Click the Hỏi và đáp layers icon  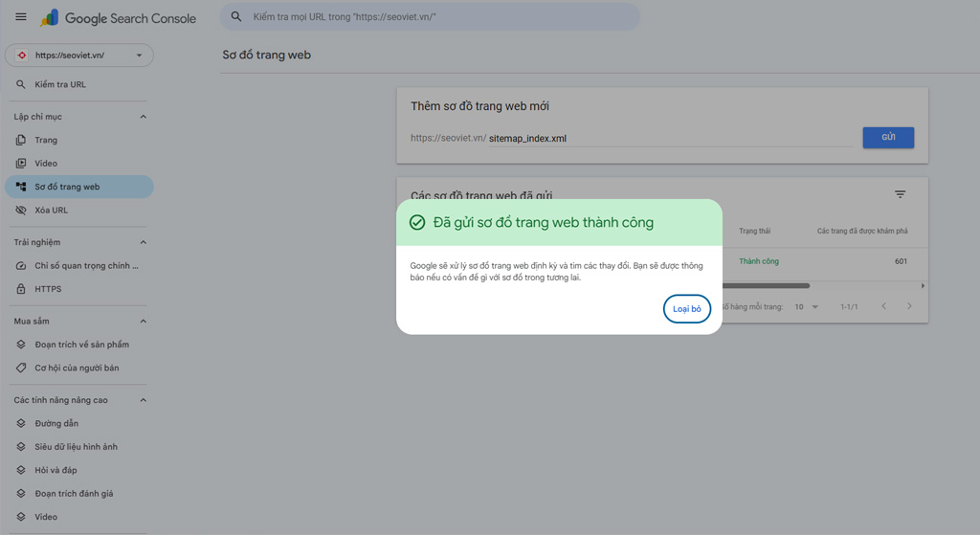(x=21, y=470)
